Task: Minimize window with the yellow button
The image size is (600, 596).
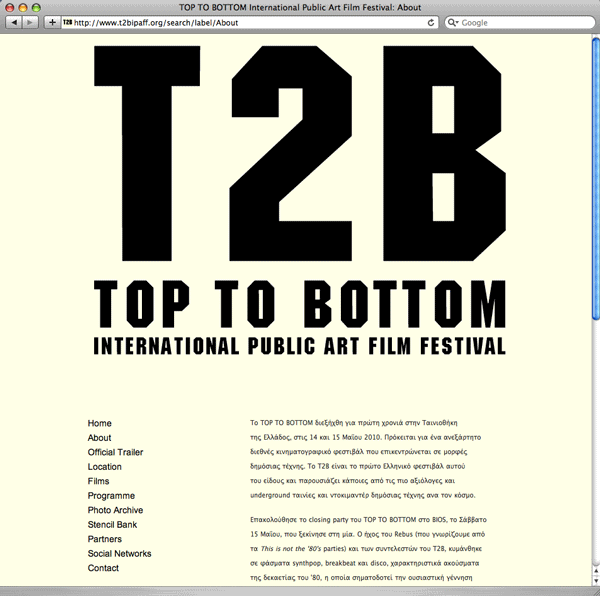Action: 23,7
